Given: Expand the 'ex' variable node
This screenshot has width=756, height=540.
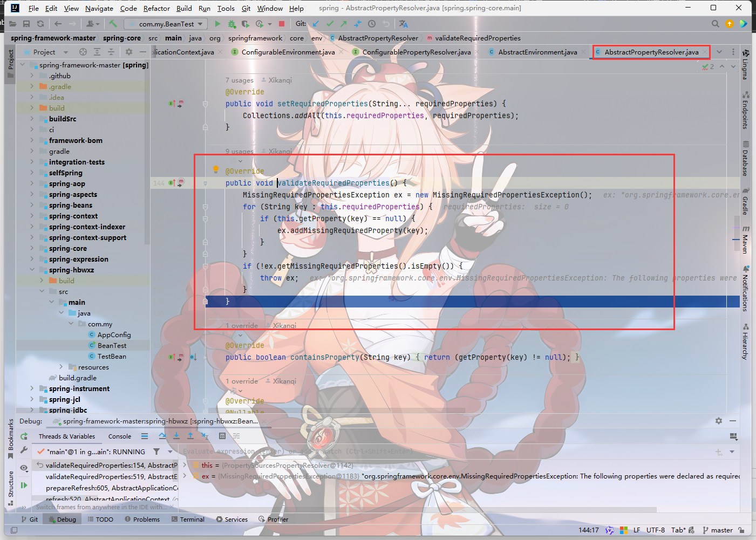Looking at the screenshot, I should click(x=185, y=476).
